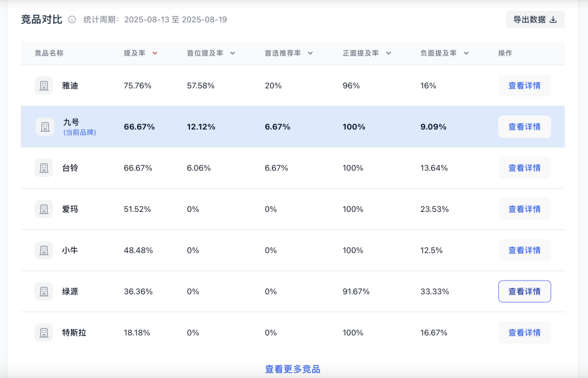
Task: Click the 57.58% first-mention value
Action: (200, 86)
